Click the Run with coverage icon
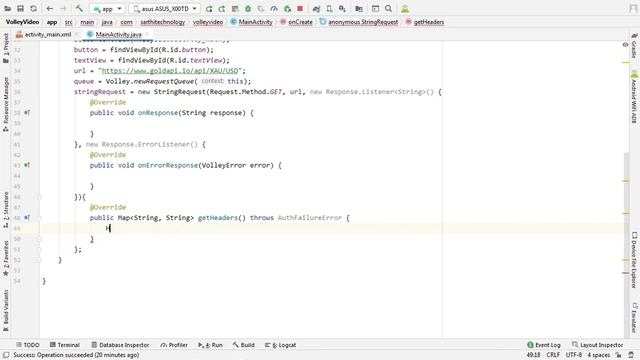 (261, 9)
